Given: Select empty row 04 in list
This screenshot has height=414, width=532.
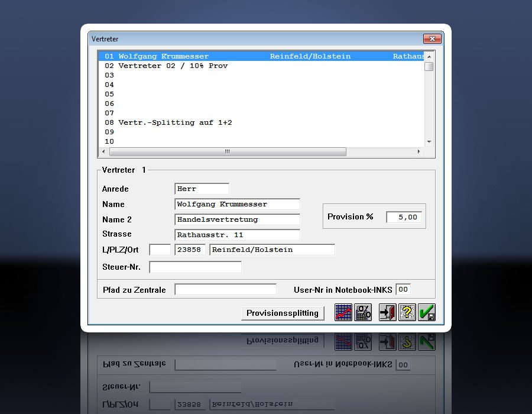Looking at the screenshot, I should 261,85.
